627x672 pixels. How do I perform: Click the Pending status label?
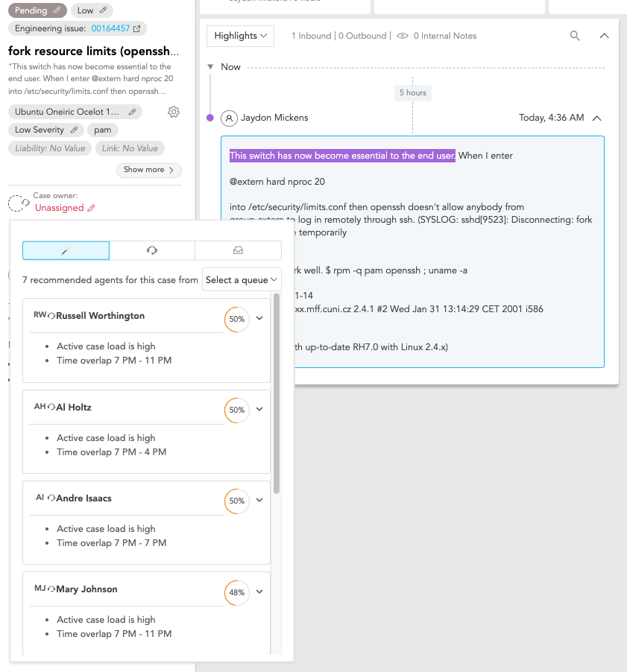pos(31,10)
